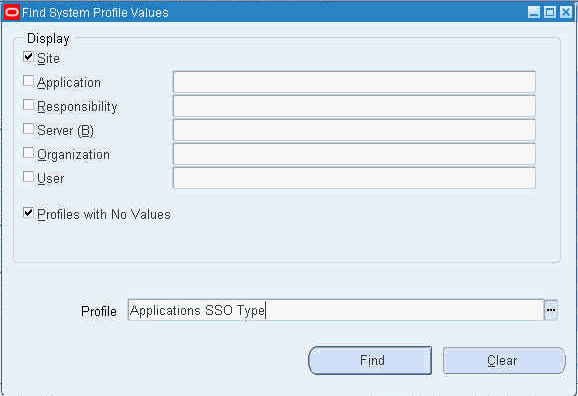This screenshot has width=578, height=396.
Task: Click into the Server text field
Action: (354, 130)
